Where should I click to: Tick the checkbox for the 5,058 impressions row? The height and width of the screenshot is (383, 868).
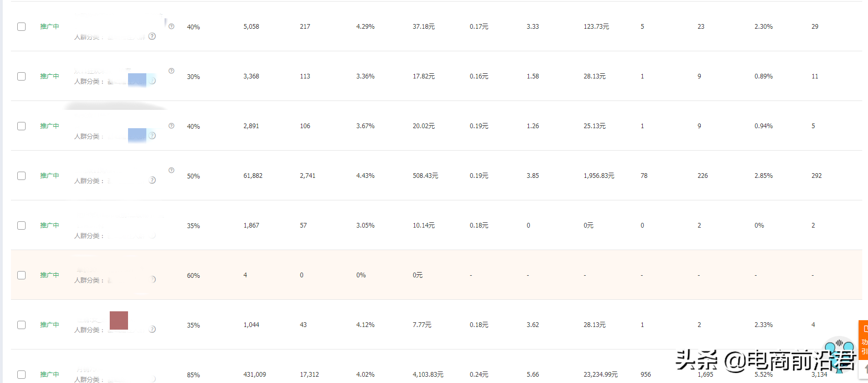[21, 27]
